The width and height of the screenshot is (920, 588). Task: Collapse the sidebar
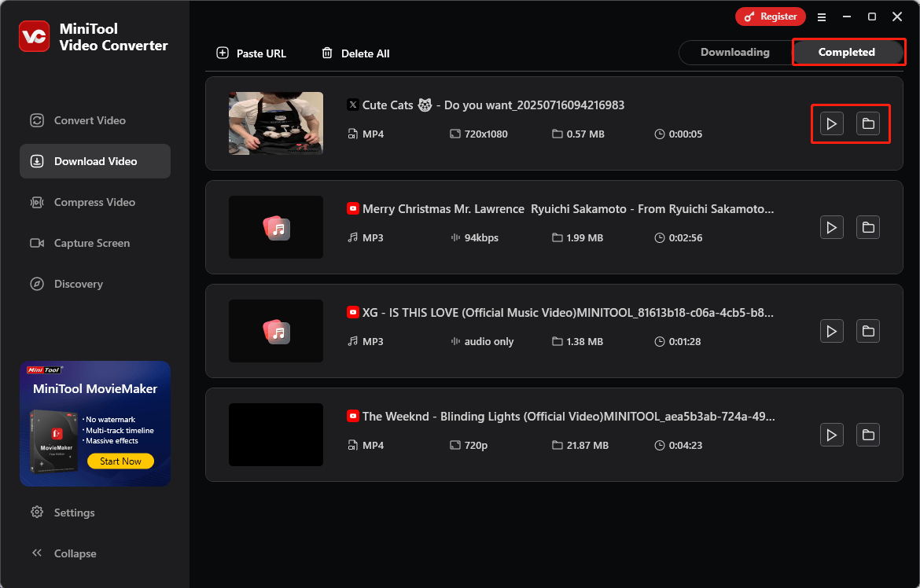95,553
